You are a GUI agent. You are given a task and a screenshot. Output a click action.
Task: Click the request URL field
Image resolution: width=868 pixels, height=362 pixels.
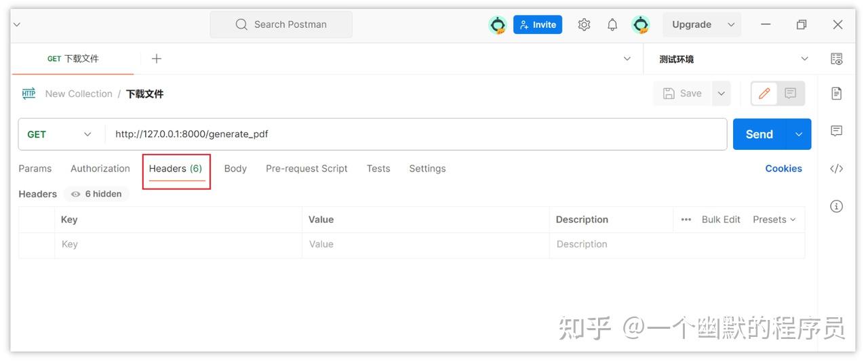(x=416, y=134)
